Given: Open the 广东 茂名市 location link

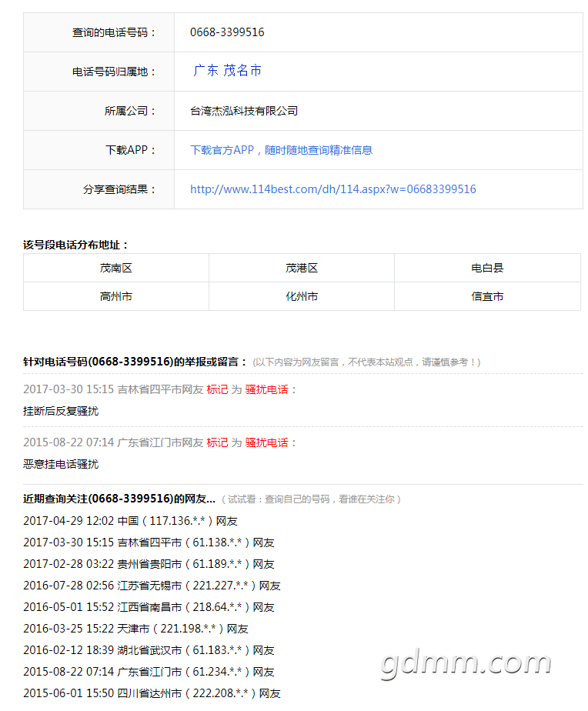Looking at the screenshot, I should [227, 71].
